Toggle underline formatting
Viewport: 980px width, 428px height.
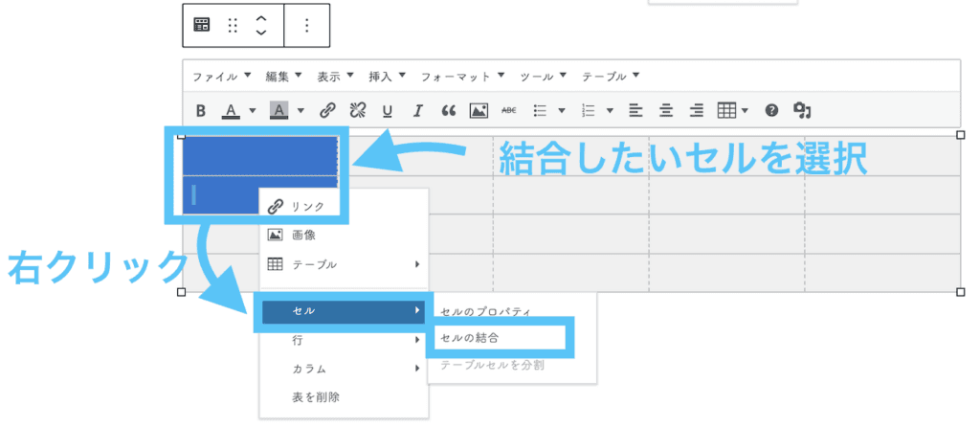388,111
